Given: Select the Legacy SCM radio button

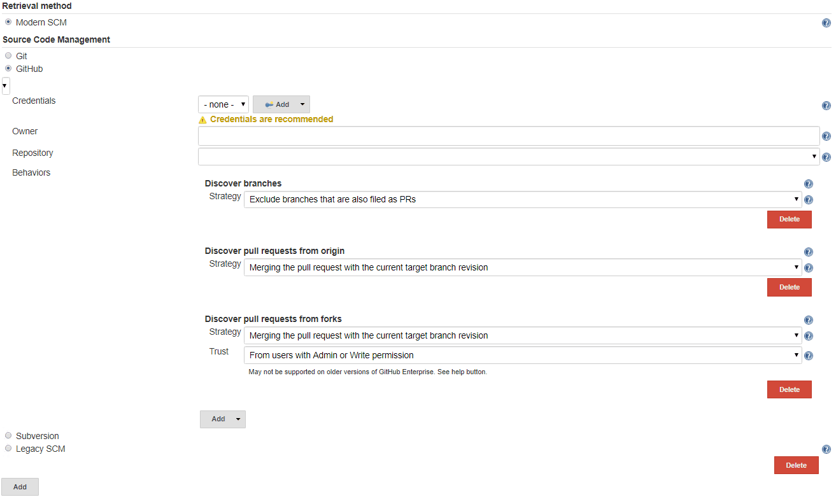Looking at the screenshot, I should coord(8,449).
